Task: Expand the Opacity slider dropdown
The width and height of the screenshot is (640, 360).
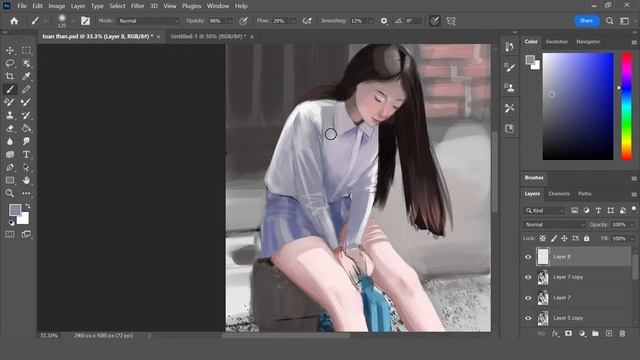Action: pyautogui.click(x=230, y=21)
